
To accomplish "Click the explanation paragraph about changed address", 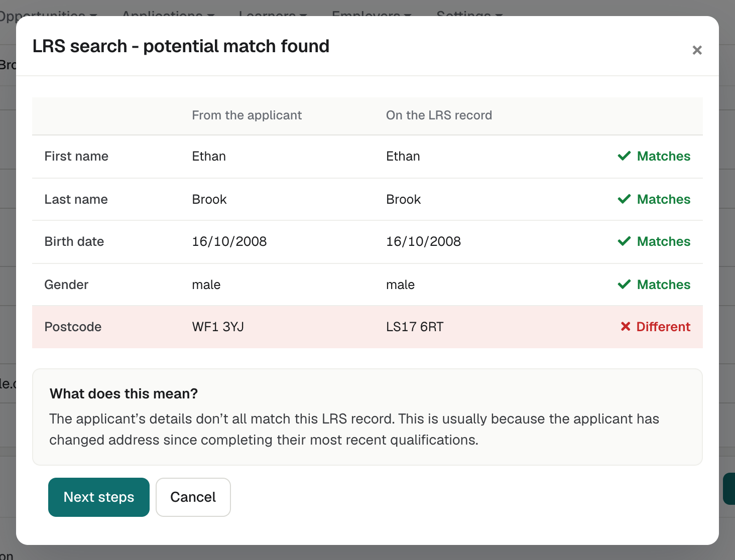I will (x=354, y=429).
